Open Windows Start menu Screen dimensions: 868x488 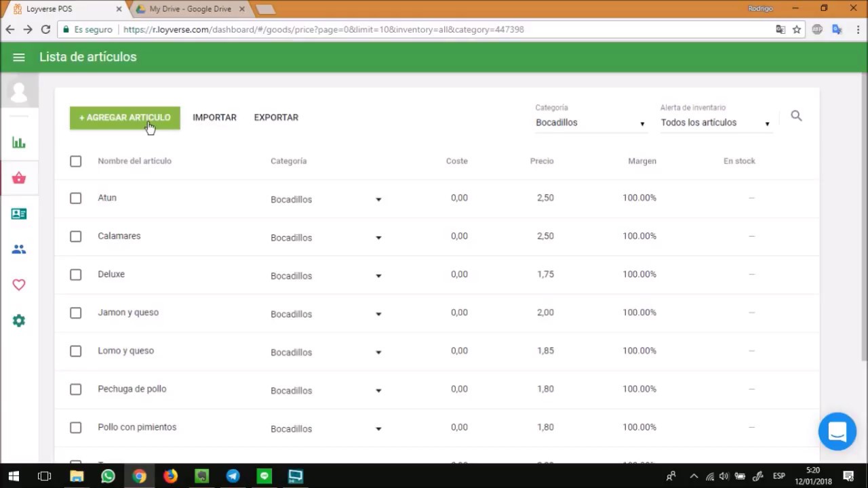point(14,476)
